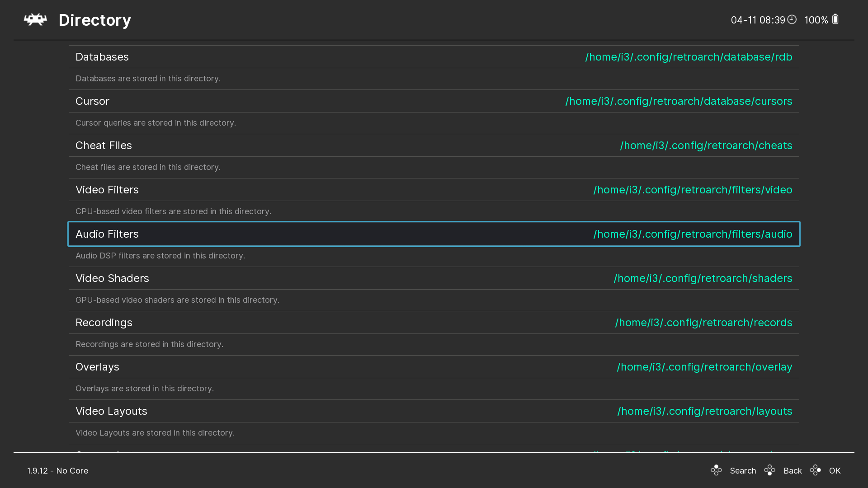Select the Recordings directory entry
868x488 pixels.
click(x=104, y=323)
